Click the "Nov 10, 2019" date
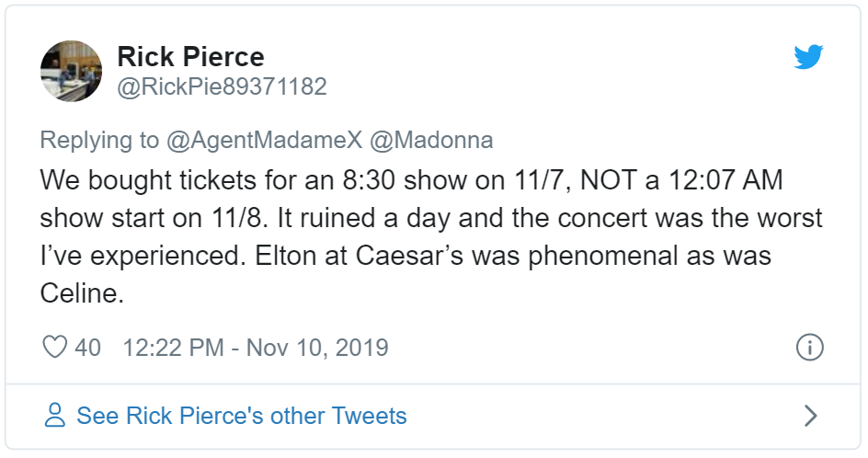This screenshot has width=868, height=458. coord(317,348)
